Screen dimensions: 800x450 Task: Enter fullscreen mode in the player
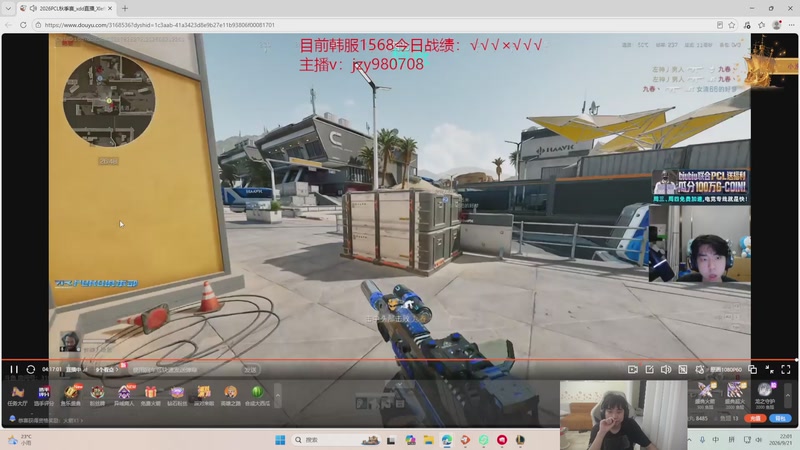pyautogui.click(x=786, y=369)
